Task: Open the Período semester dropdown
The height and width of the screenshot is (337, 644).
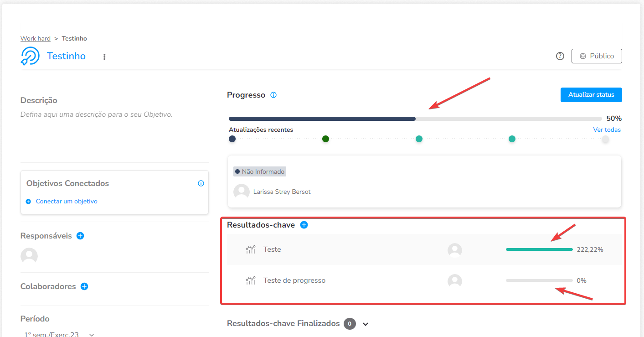Action: [59, 334]
